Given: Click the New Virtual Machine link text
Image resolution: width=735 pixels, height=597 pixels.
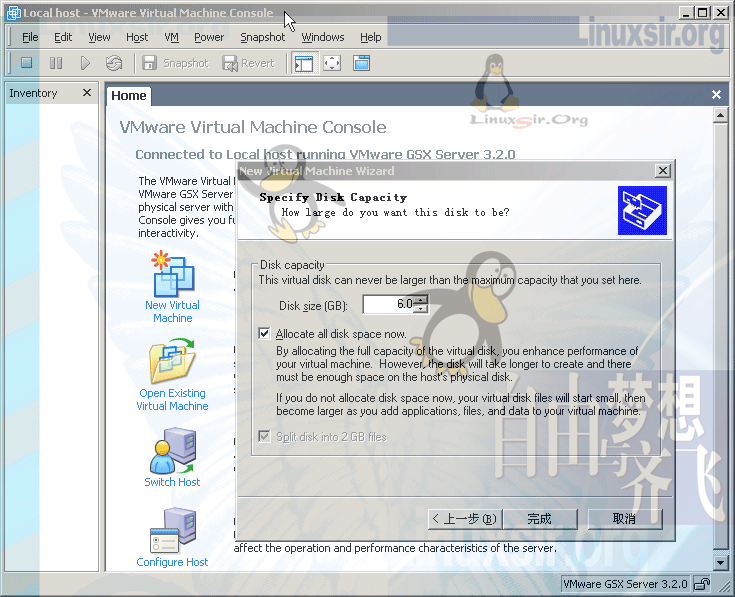Looking at the screenshot, I should [x=172, y=312].
